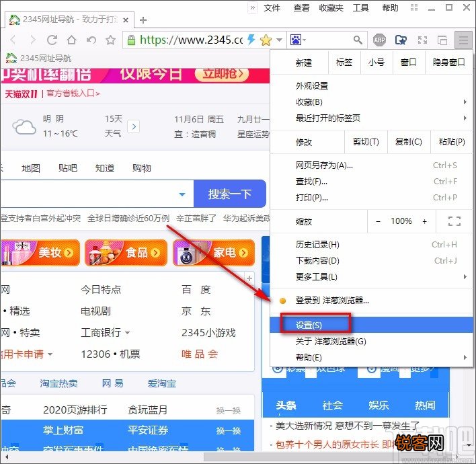Open the 工具 menu
Screen dimensions: 476x464
pos(360,8)
